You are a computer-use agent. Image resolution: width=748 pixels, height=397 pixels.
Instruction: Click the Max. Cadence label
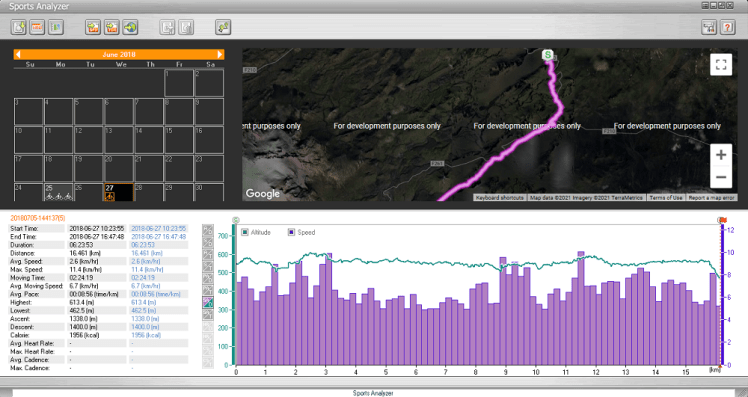(x=30, y=368)
